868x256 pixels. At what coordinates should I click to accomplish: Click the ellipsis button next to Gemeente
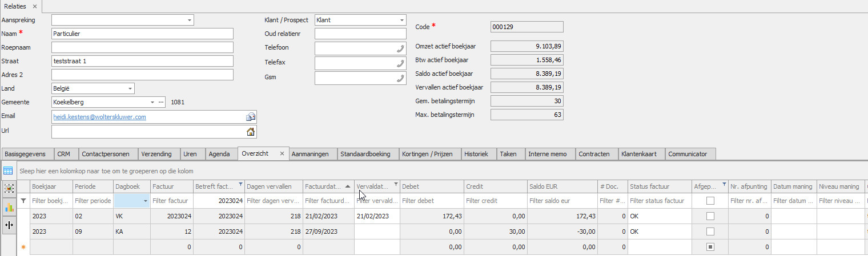161,103
